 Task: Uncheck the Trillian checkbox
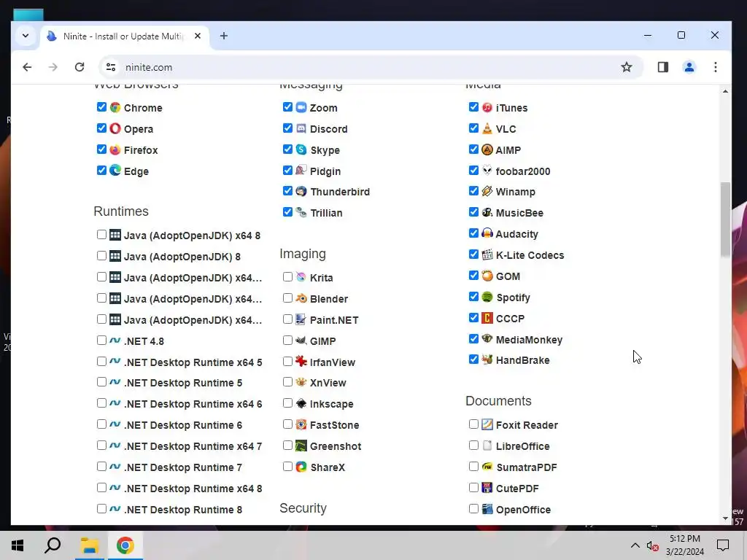point(287,212)
